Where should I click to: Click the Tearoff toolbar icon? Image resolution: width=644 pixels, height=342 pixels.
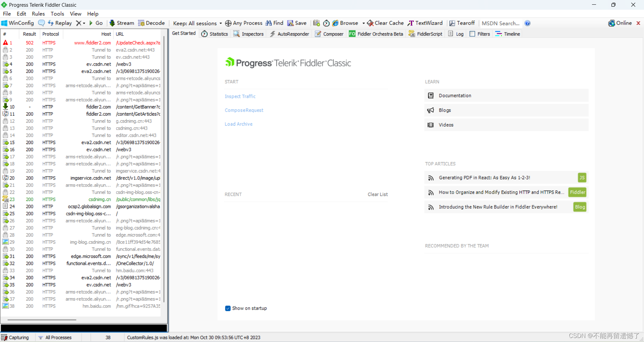coord(452,23)
